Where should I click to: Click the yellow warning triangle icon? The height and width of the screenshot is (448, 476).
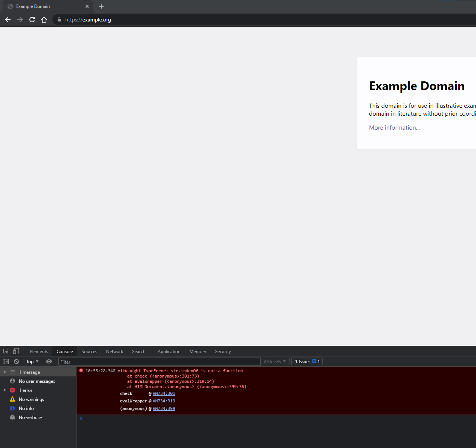pos(12,399)
